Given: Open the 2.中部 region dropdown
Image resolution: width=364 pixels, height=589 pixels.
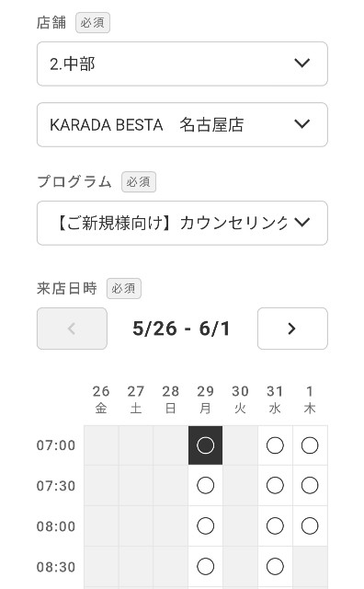Looking at the screenshot, I should [182, 64].
